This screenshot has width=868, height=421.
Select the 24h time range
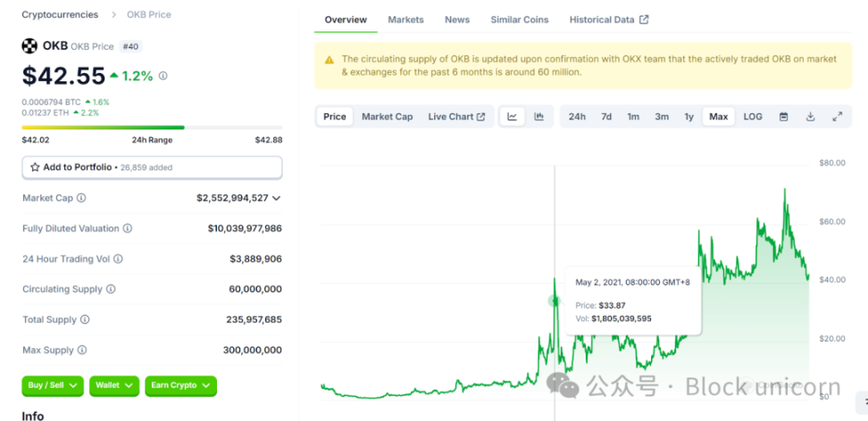(577, 117)
